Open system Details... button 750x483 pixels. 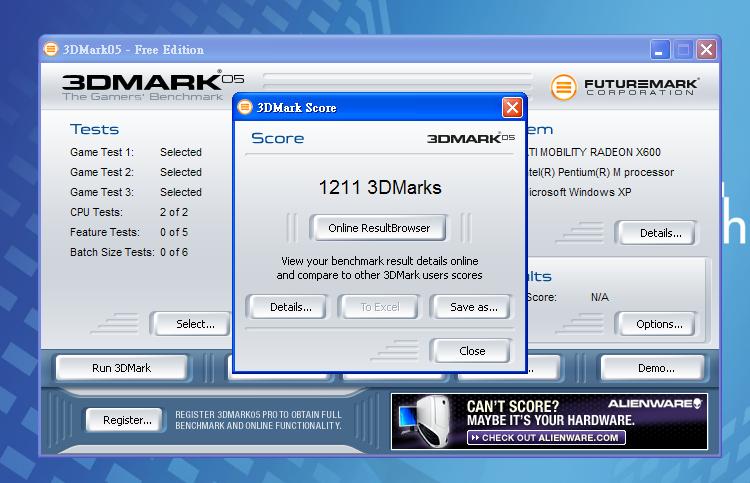click(660, 233)
